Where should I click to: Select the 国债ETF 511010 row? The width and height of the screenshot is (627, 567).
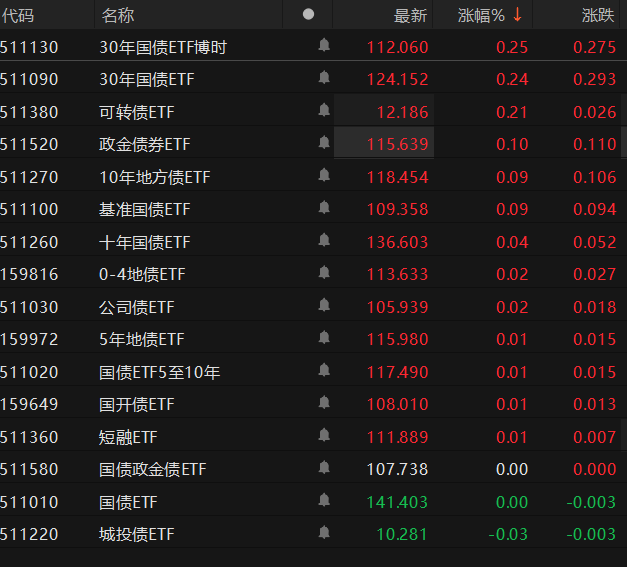[x=314, y=502]
